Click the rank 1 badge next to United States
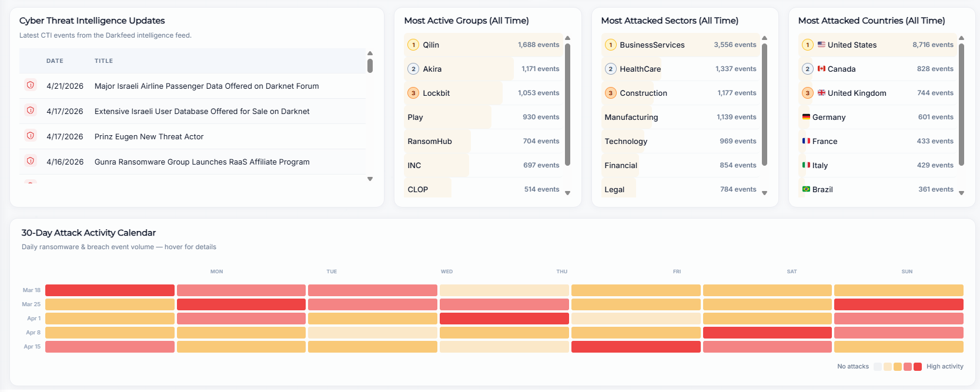The width and height of the screenshot is (980, 392). tap(807, 45)
